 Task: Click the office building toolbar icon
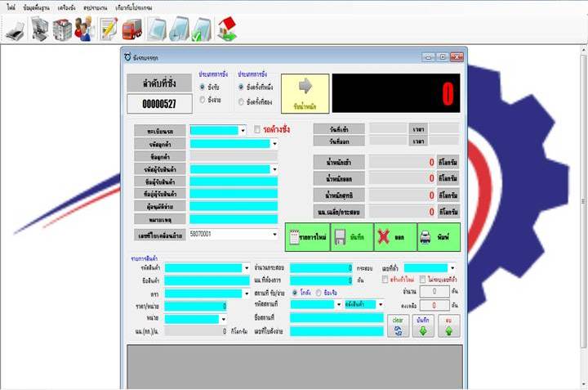point(62,29)
